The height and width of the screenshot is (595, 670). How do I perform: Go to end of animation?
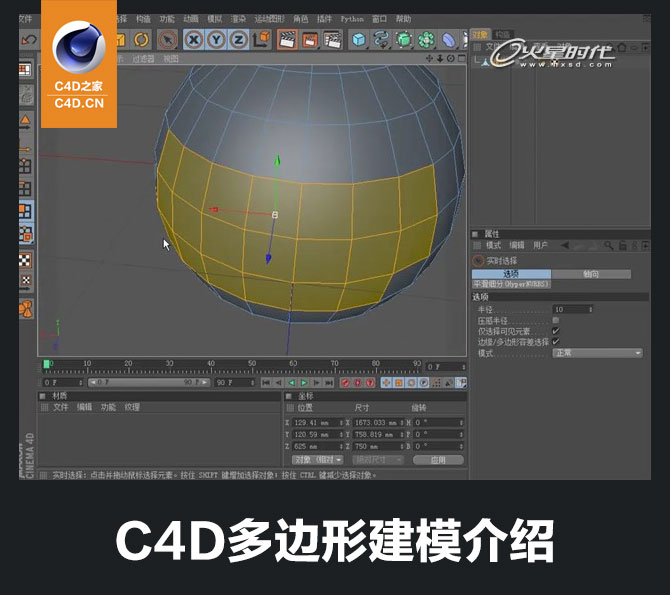[329, 383]
